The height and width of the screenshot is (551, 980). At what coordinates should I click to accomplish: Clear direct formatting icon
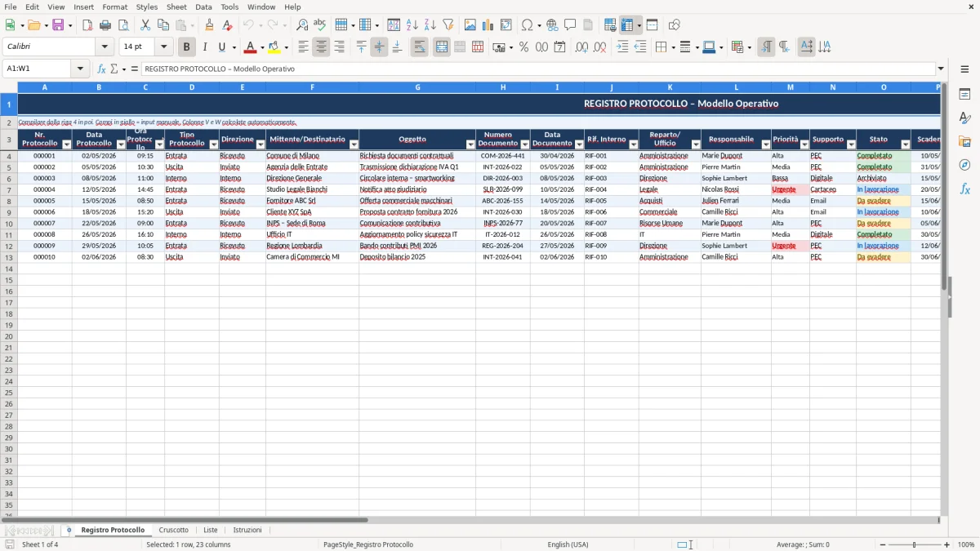tap(228, 25)
